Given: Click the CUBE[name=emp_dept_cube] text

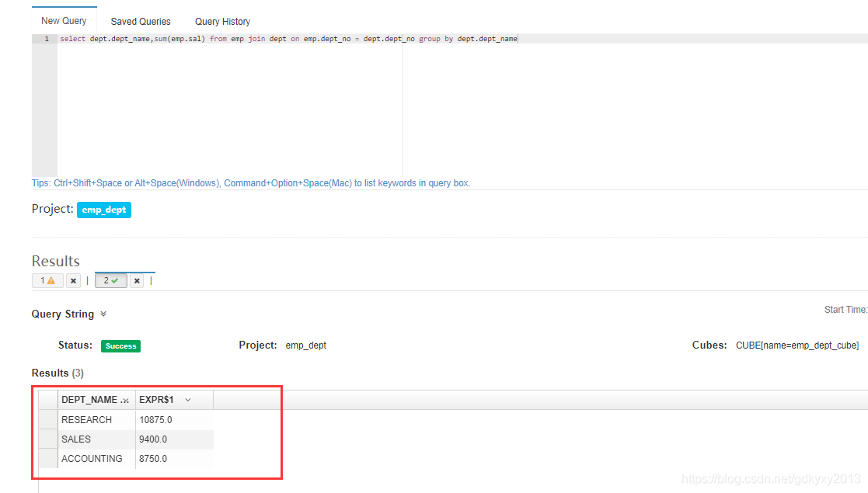Looking at the screenshot, I should (x=797, y=345).
